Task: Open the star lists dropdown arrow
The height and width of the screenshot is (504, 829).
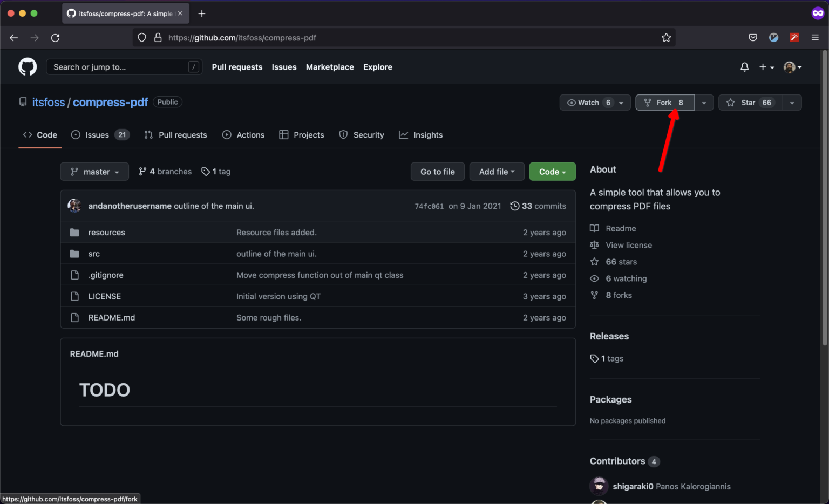Action: tap(792, 103)
